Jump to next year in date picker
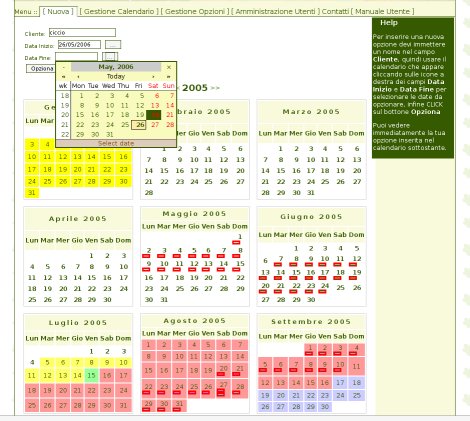The width and height of the screenshot is (470, 421). click(x=169, y=76)
